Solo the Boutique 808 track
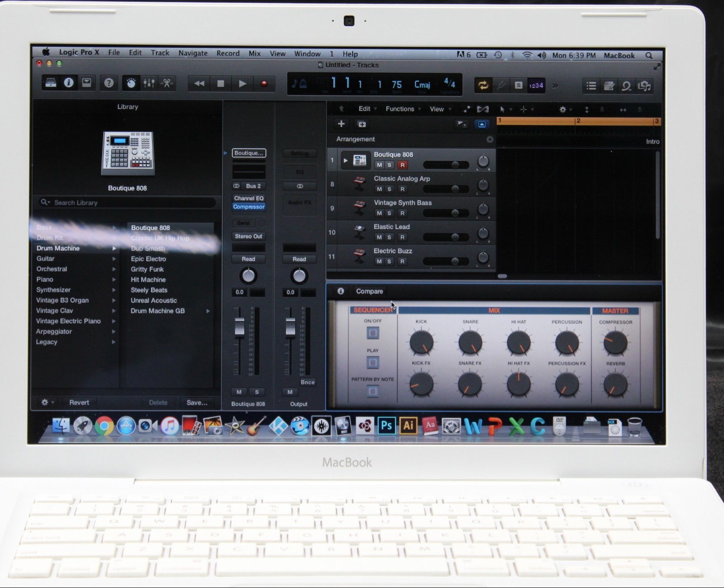 [x=389, y=165]
